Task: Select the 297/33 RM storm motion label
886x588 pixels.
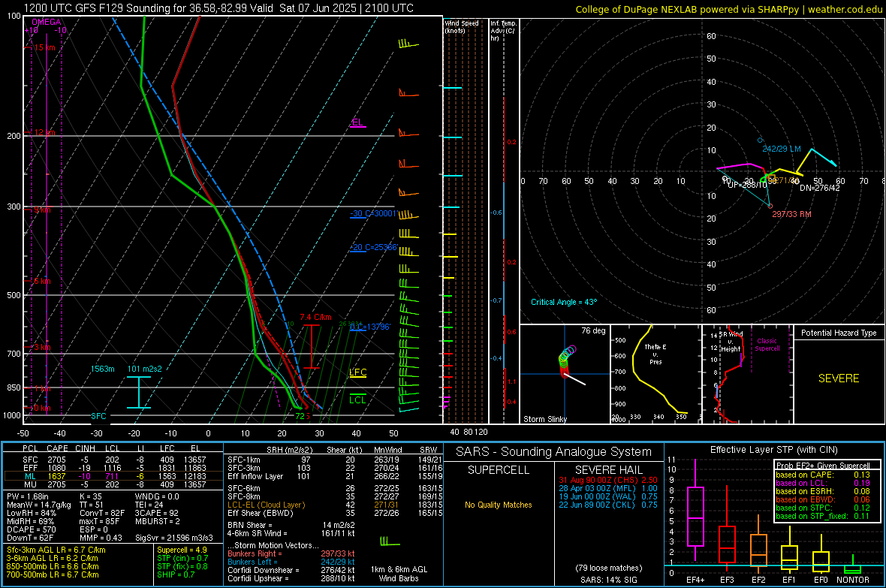Action: [791, 214]
